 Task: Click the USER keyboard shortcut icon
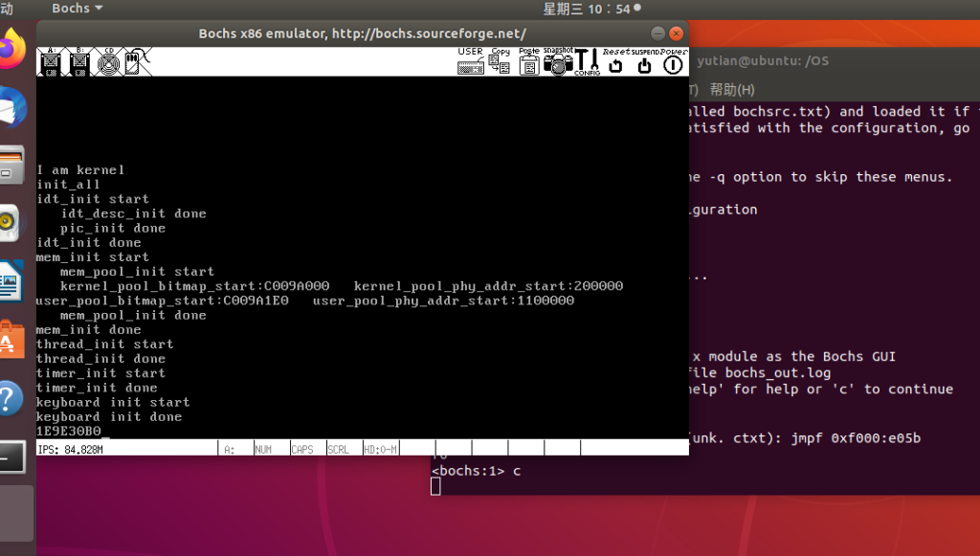[470, 61]
